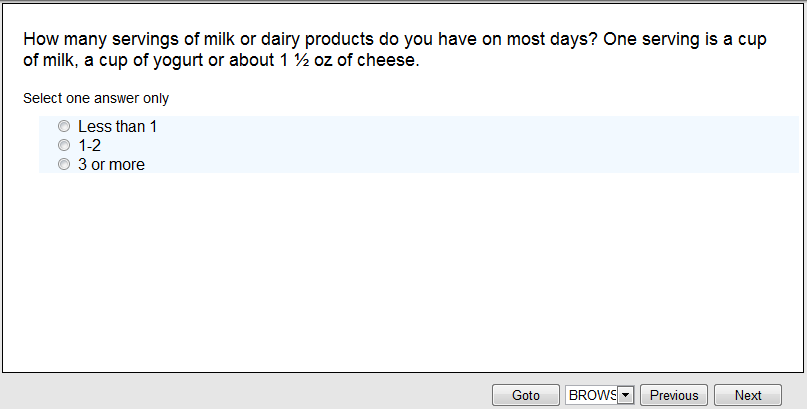This screenshot has height=409, width=807.
Task: Click the "Less than 1" answer label text
Action: [x=117, y=127]
